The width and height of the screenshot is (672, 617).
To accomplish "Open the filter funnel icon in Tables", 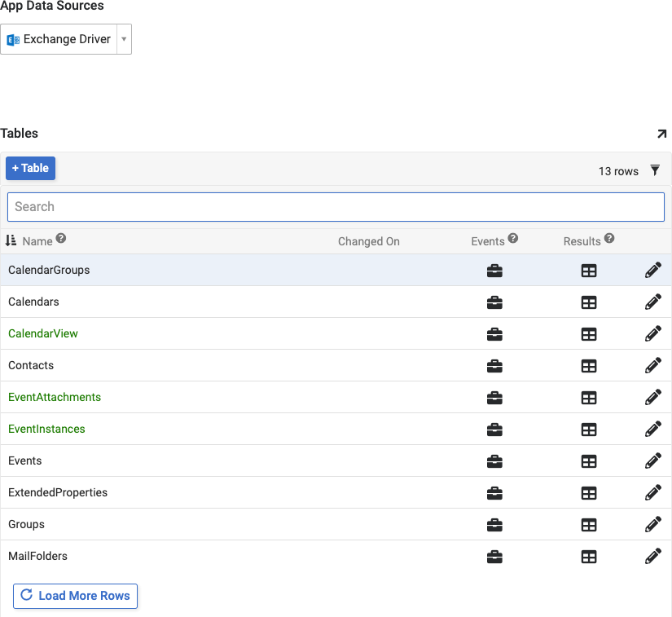I will (655, 171).
